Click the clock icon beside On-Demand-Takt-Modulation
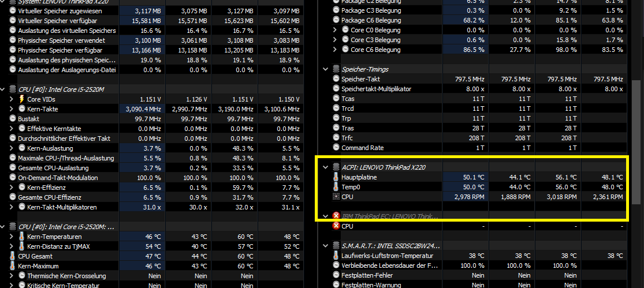The width and height of the screenshot is (644, 288). tap(13, 178)
